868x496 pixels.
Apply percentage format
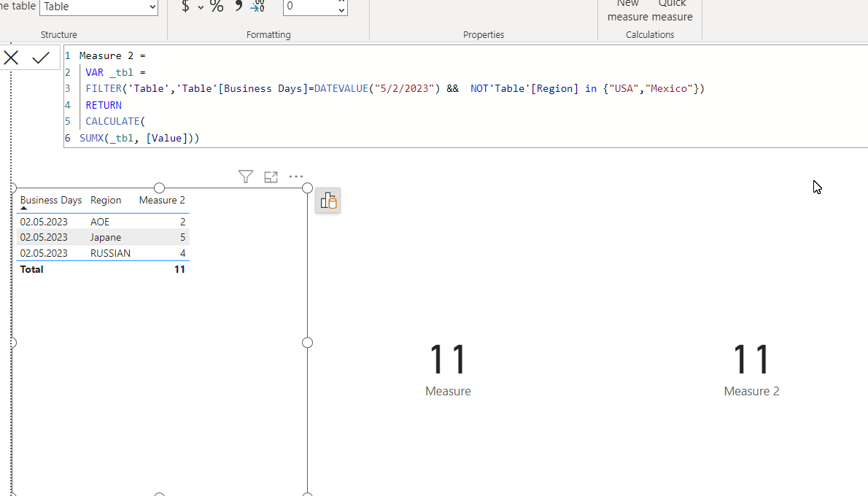[217, 7]
